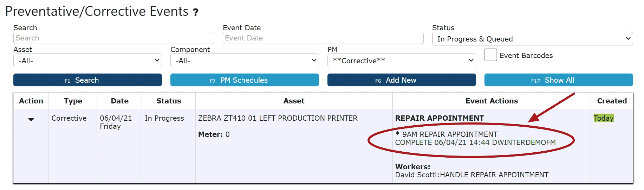Click the Search button
The height and width of the screenshot is (190, 644).
87,80
